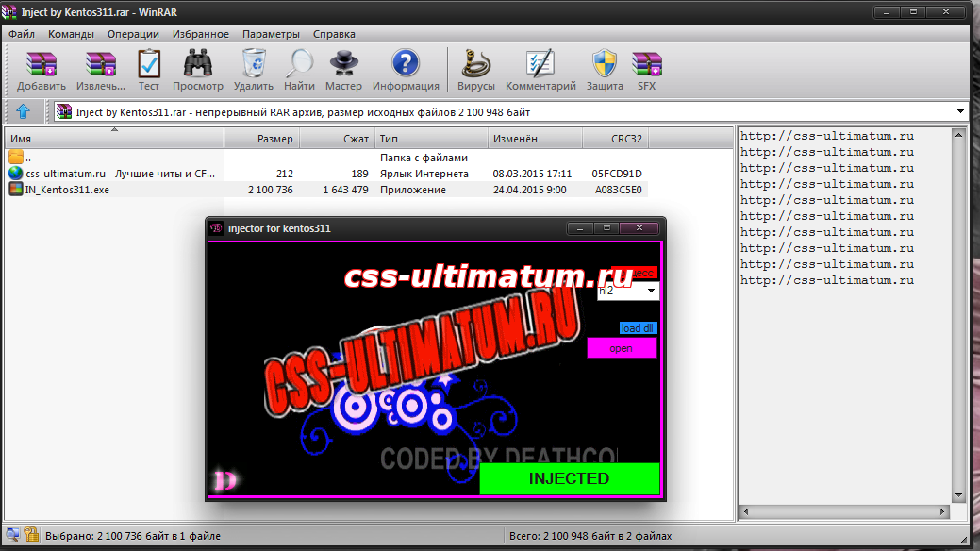Click the first http://css-ultimatum.ru comment line
This screenshot has height=551, width=980.
pos(827,136)
